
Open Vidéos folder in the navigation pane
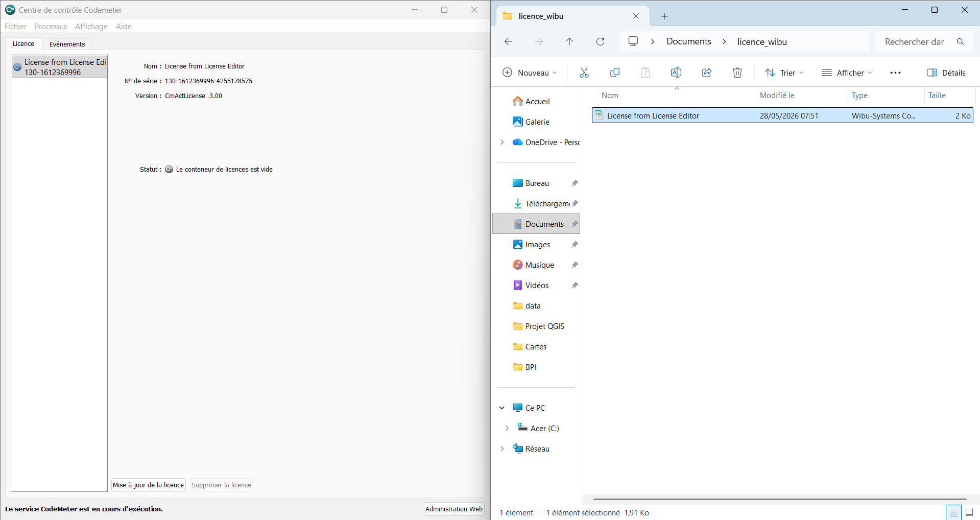[x=536, y=285]
